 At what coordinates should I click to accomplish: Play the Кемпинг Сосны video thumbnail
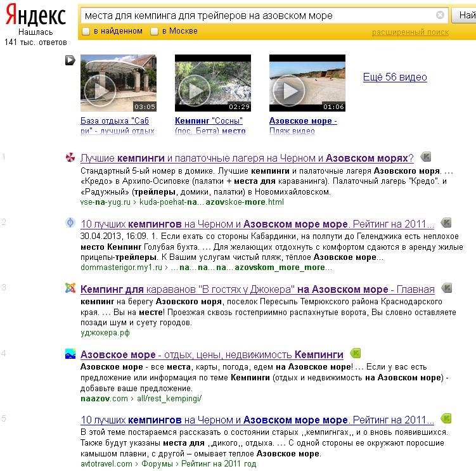pyautogui.click(x=213, y=83)
